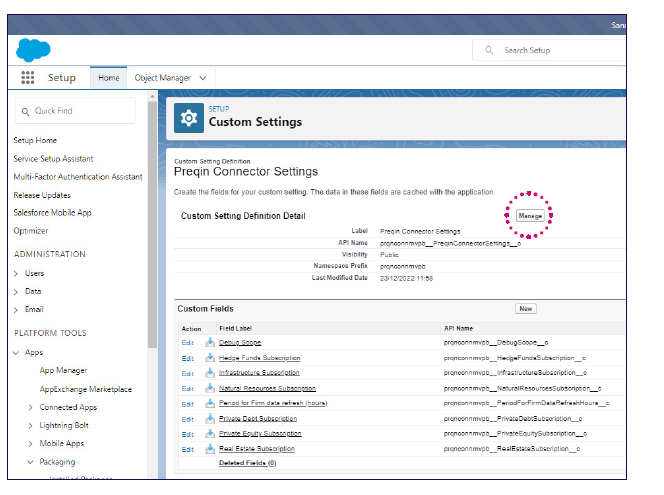Edit the Infrastructure Subscription field
The width and height of the screenshot is (664, 495).
[x=188, y=373]
